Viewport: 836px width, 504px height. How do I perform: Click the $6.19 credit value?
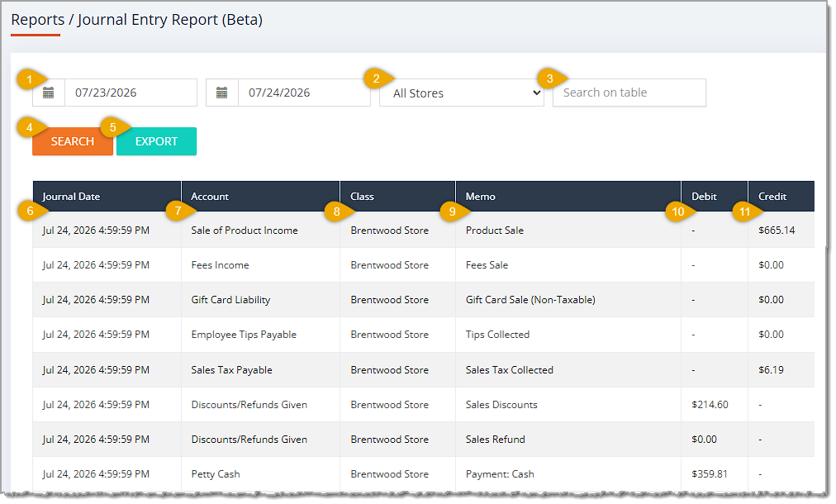(771, 370)
